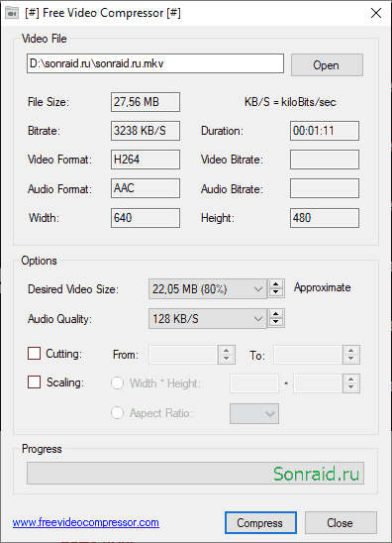Close the Free Video Compressor window
The height and width of the screenshot is (543, 392).
pos(376,13)
